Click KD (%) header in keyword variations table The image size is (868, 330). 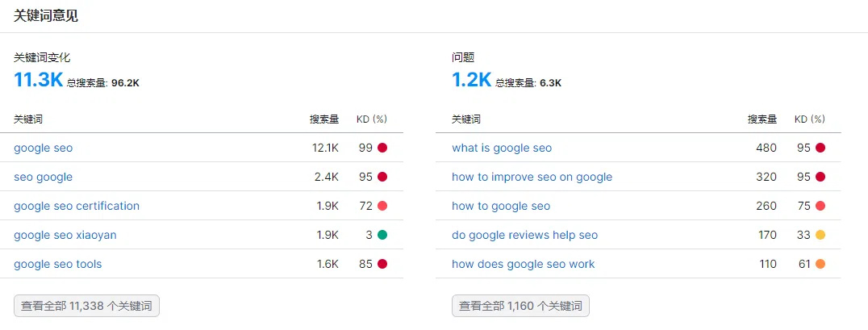[371, 119]
